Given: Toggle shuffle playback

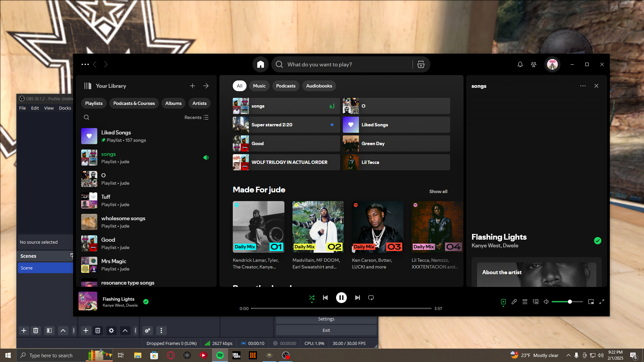Looking at the screenshot, I should 312,298.
